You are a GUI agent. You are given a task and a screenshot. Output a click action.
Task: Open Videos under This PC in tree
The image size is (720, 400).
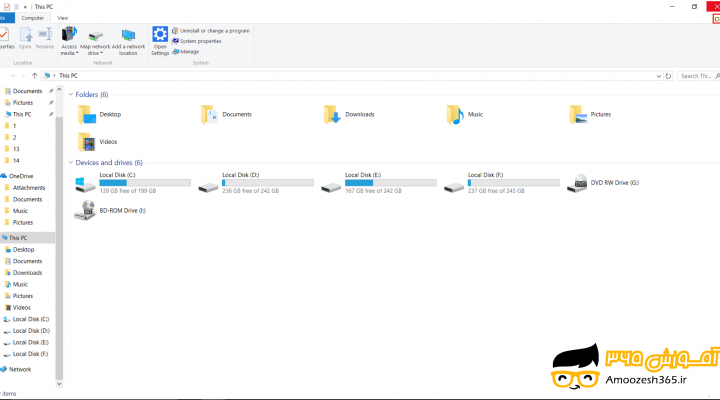point(21,308)
